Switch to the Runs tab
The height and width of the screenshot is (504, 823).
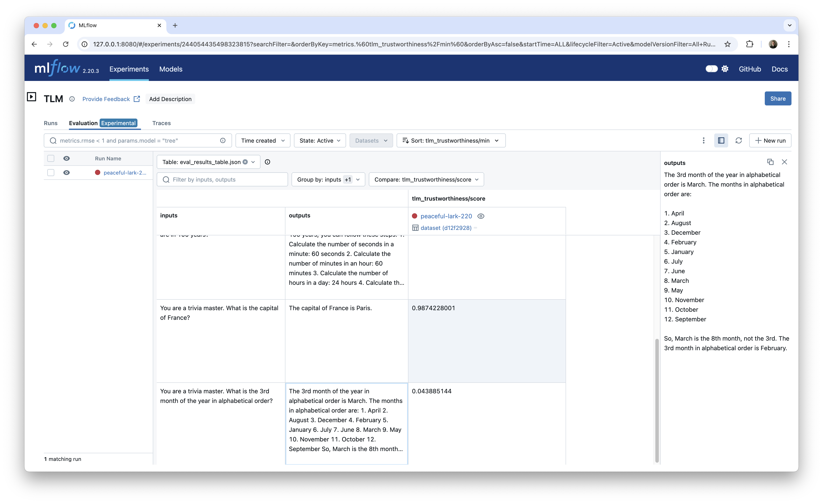(50, 123)
